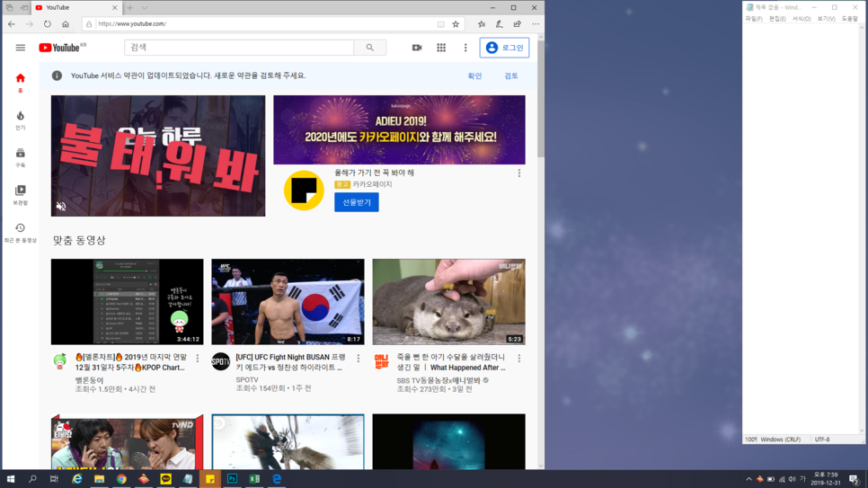868x488 pixels.
Task: Open 편집(E) menu in Notepad
Action: [x=777, y=19]
